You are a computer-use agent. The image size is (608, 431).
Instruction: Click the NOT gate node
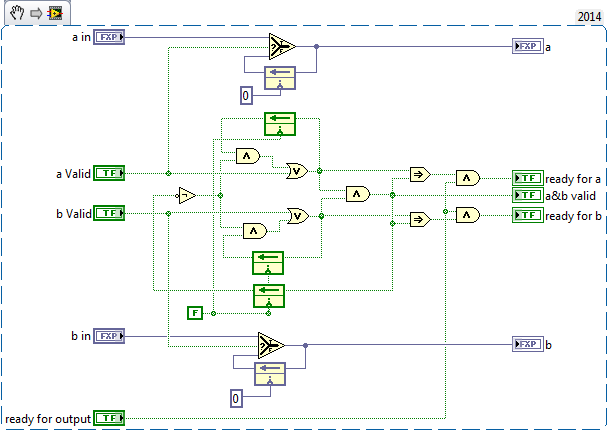pyautogui.click(x=187, y=195)
